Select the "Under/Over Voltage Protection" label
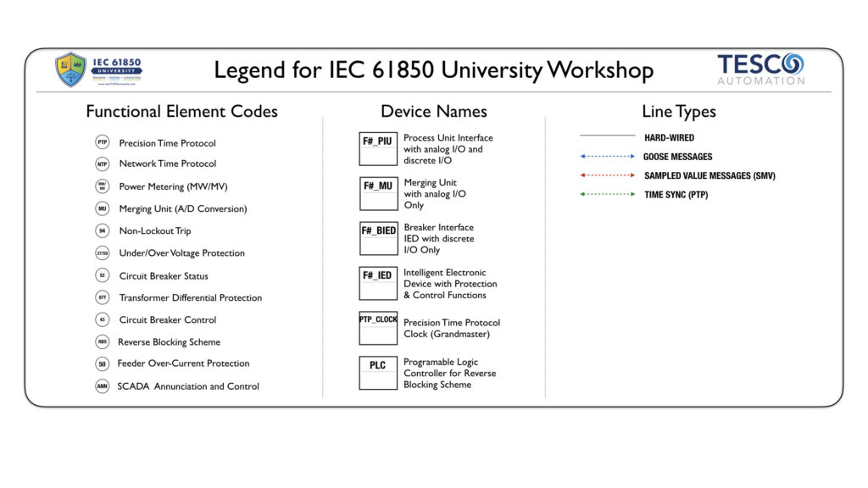868x488 pixels. (181, 252)
